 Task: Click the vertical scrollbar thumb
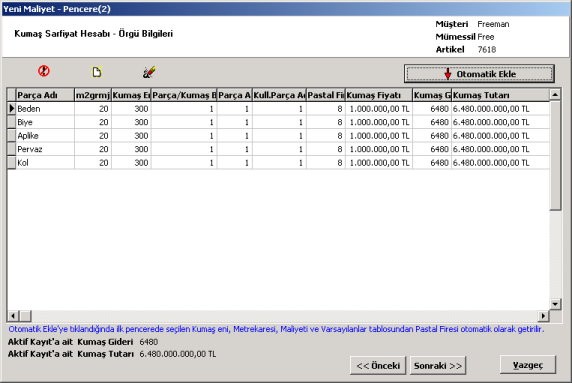(555, 155)
